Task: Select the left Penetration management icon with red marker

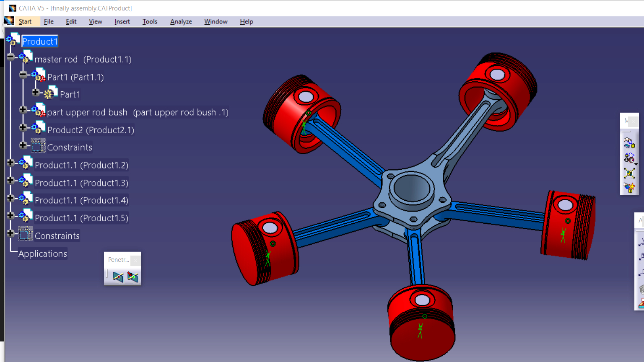Action: (118, 277)
